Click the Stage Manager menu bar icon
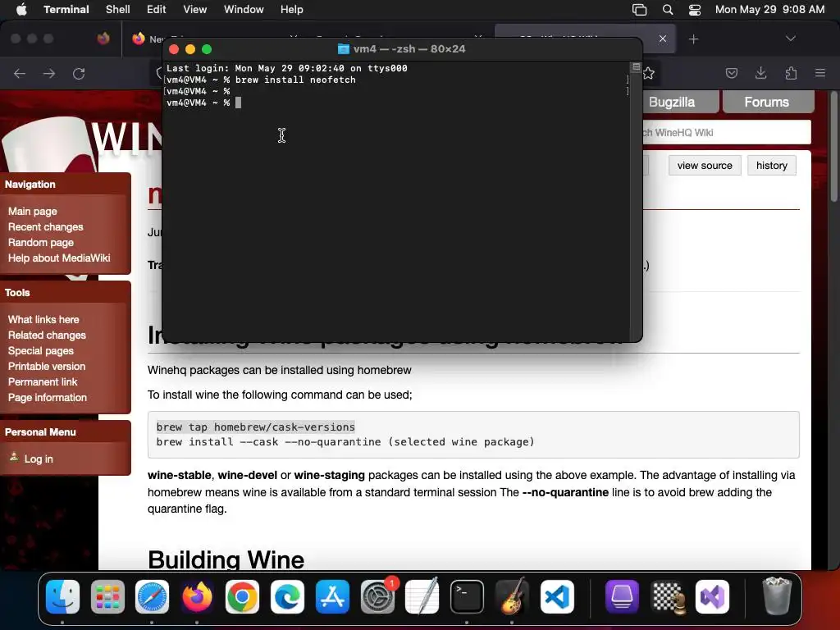 (x=640, y=10)
